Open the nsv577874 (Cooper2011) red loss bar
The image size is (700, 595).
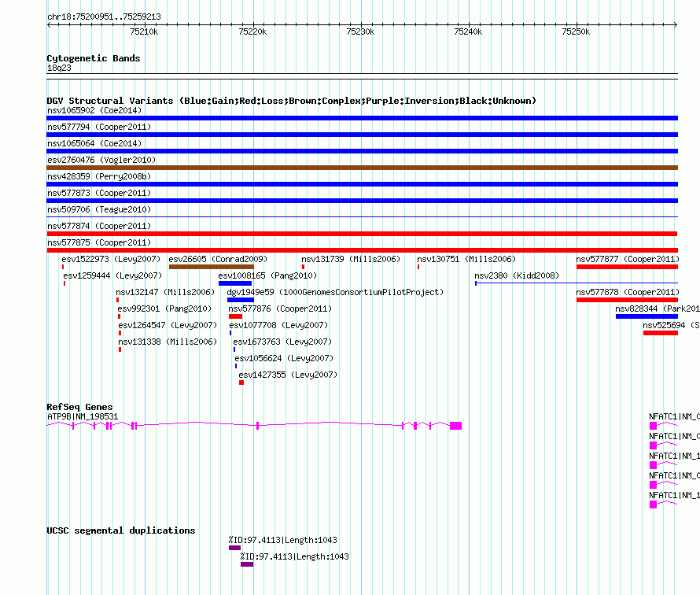tap(362, 234)
